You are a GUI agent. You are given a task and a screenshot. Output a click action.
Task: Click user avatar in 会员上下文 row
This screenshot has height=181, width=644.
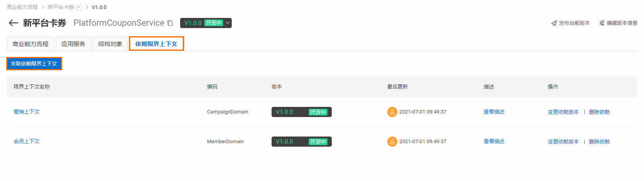tap(392, 142)
